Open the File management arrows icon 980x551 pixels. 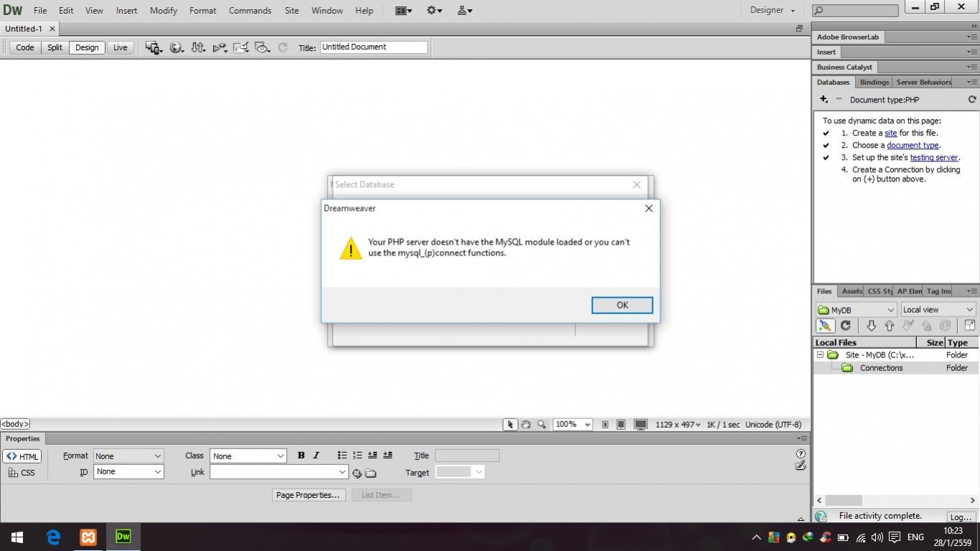198,47
